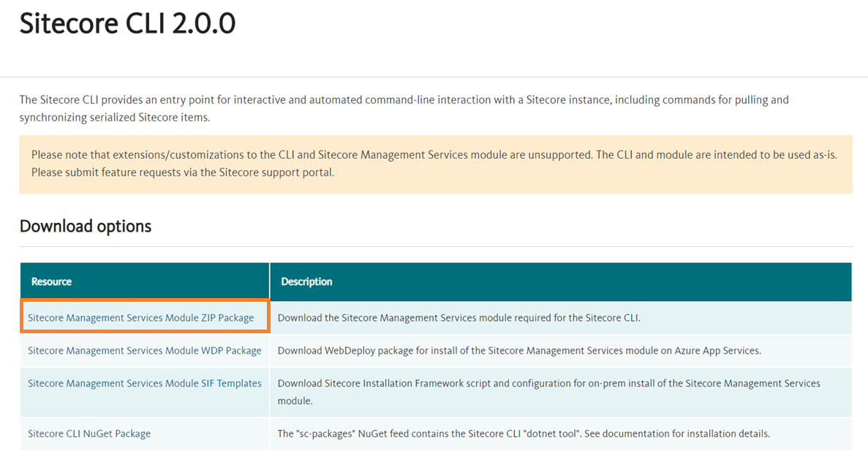Click the Sitecore CLI 2.0.0 page title
This screenshot has height=464, width=868.
point(127,23)
